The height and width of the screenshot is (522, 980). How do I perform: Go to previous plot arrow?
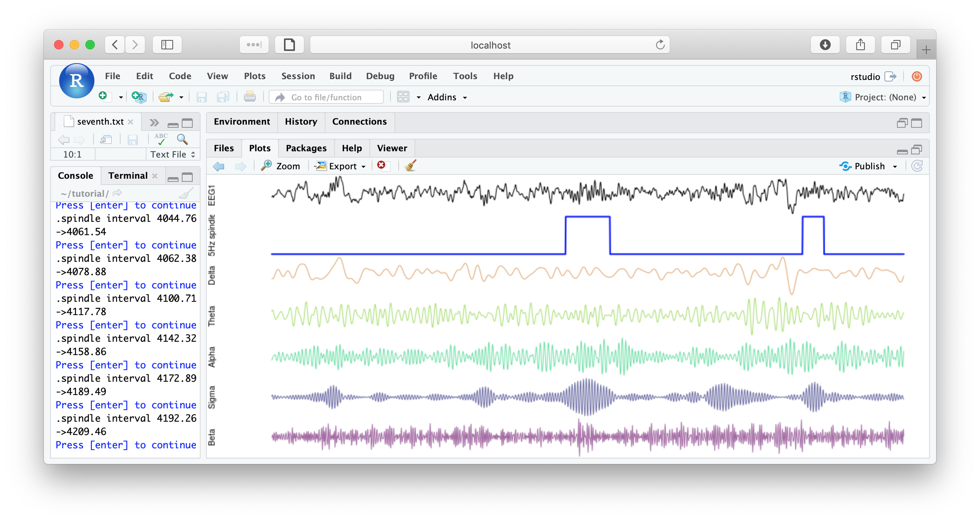pos(219,166)
